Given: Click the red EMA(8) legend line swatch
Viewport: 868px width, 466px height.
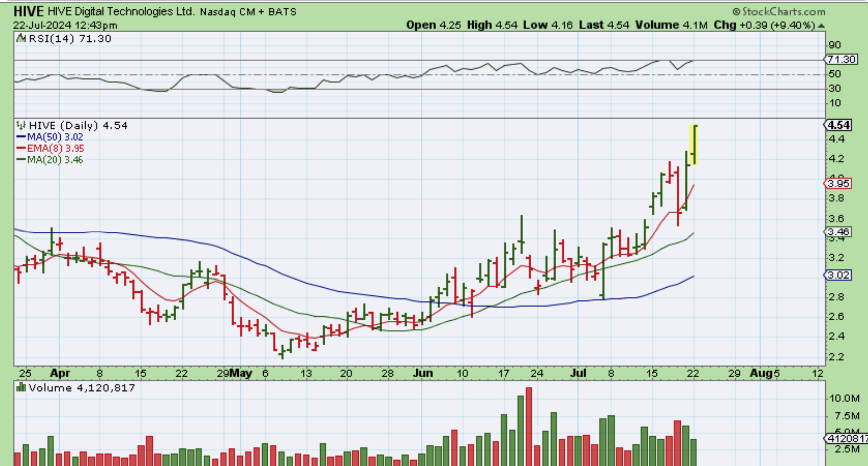Looking at the screenshot, I should [21, 148].
